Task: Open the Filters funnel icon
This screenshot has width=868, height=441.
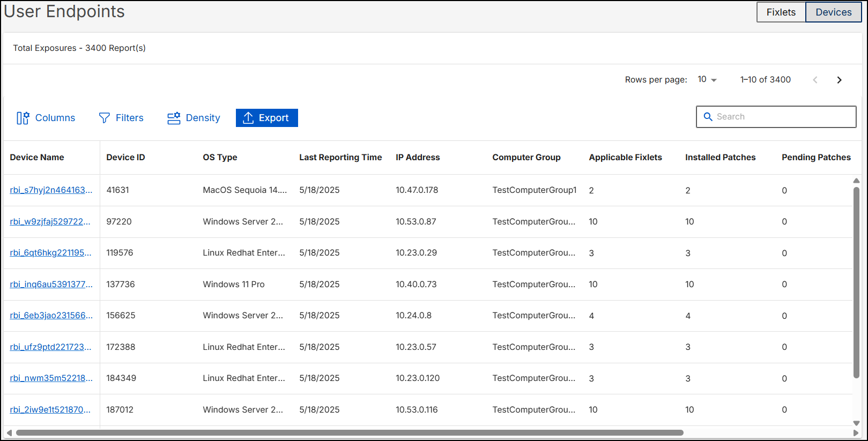Action: (x=105, y=118)
